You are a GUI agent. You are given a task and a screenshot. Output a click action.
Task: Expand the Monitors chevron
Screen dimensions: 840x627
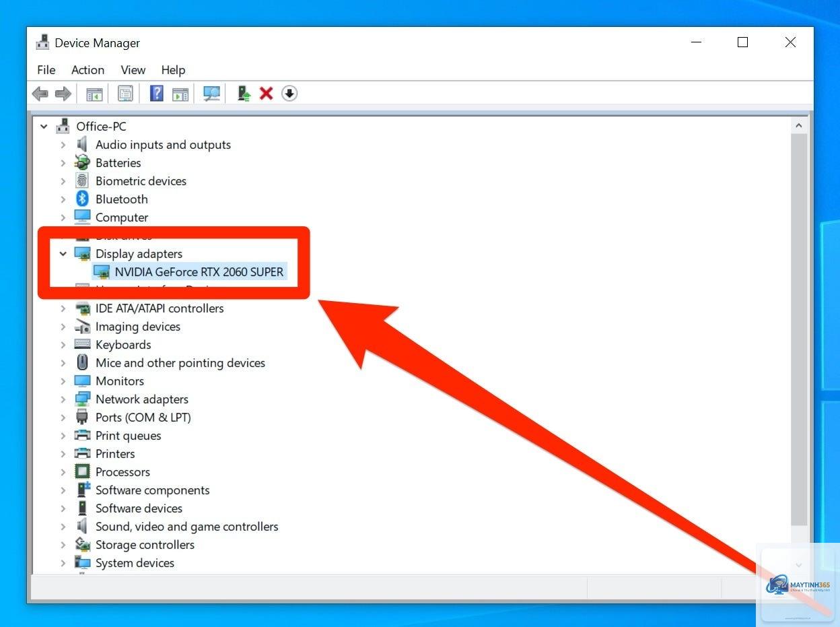point(63,381)
